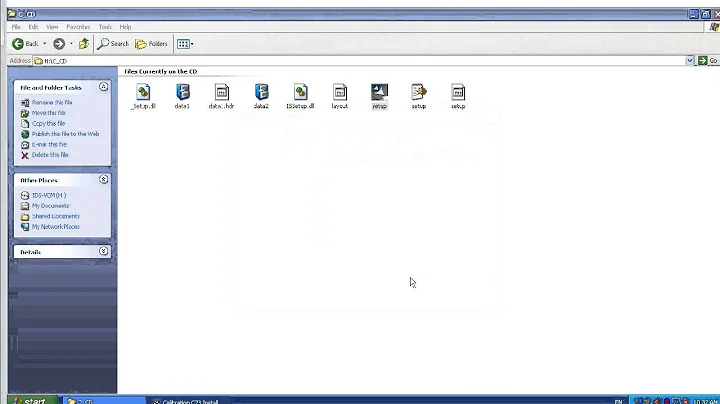The width and height of the screenshot is (720, 404).
Task: Click the Go button beside address bar
Action: pos(708,61)
